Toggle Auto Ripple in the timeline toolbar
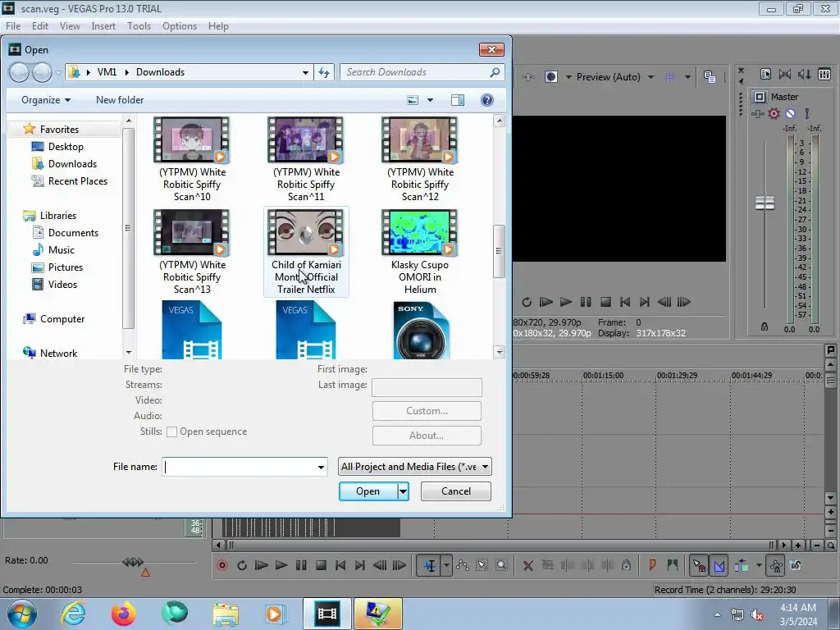The height and width of the screenshot is (630, 840). coord(742,565)
